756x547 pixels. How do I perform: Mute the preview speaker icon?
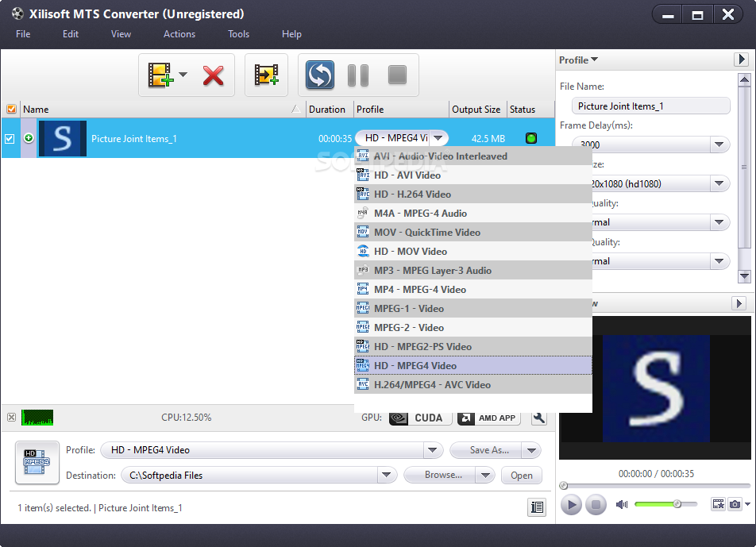(622, 504)
